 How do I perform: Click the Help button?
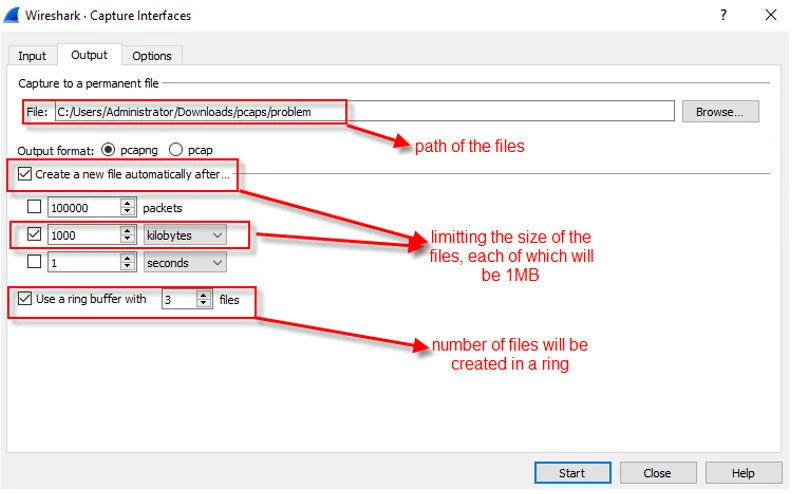click(743, 473)
